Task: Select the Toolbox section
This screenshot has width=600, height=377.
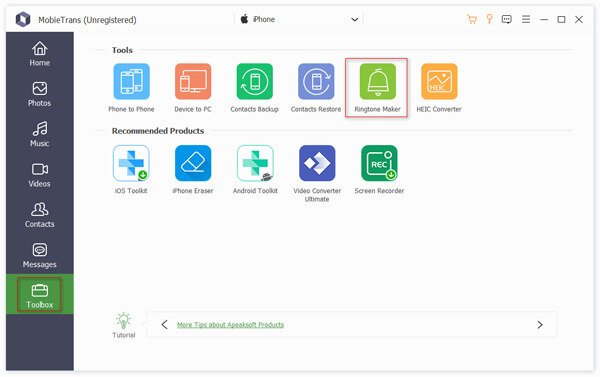Action: pos(40,294)
